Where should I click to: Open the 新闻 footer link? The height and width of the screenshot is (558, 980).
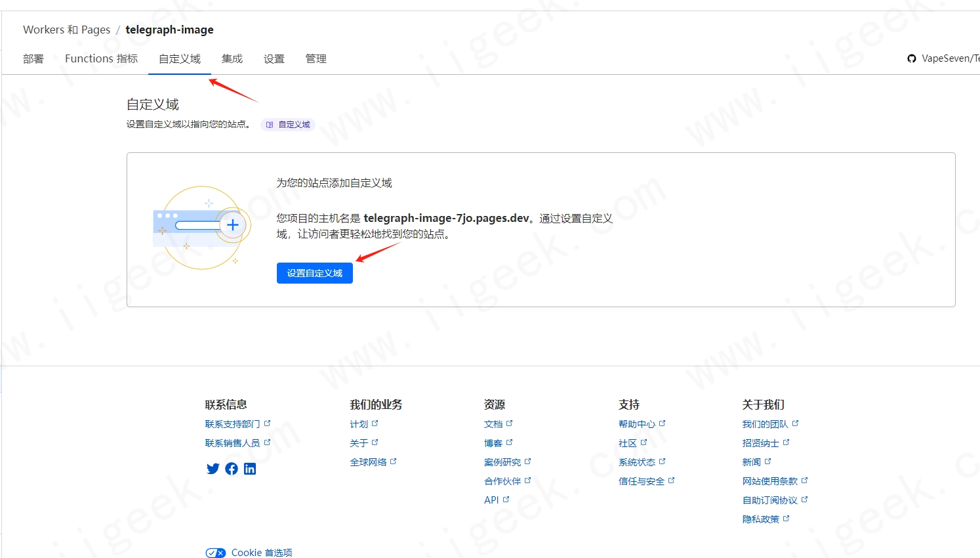point(757,462)
